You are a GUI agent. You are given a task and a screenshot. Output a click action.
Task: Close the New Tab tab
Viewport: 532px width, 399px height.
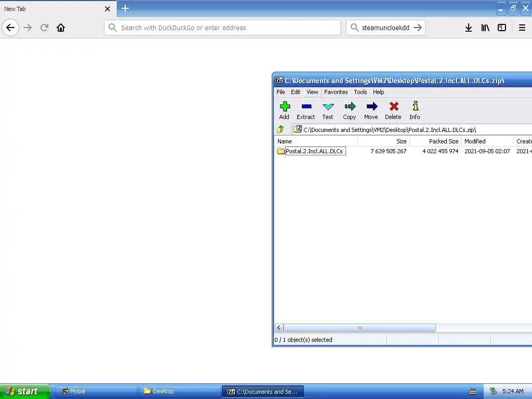(x=108, y=9)
